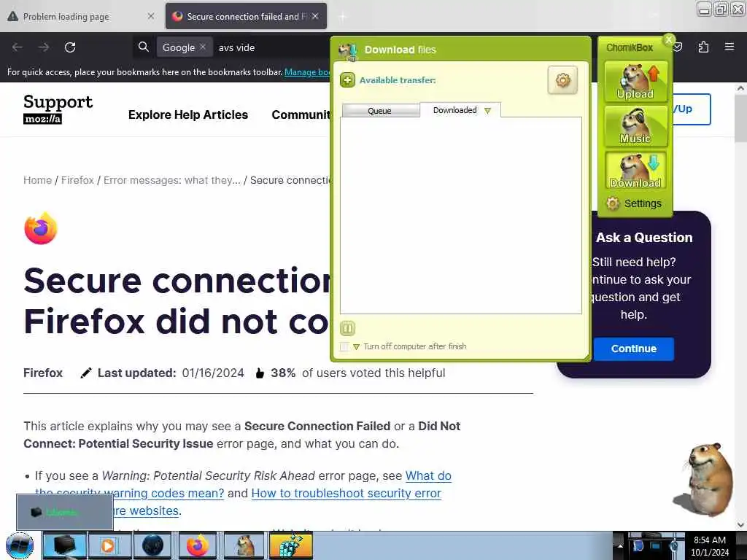The image size is (747, 560).
Task: Show hidden system tray icons
Action: pos(620,545)
